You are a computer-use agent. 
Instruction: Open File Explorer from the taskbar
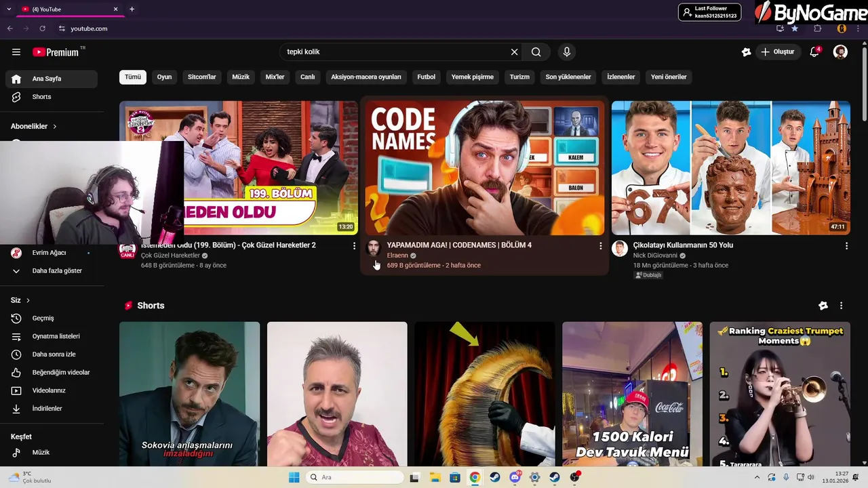tap(435, 477)
